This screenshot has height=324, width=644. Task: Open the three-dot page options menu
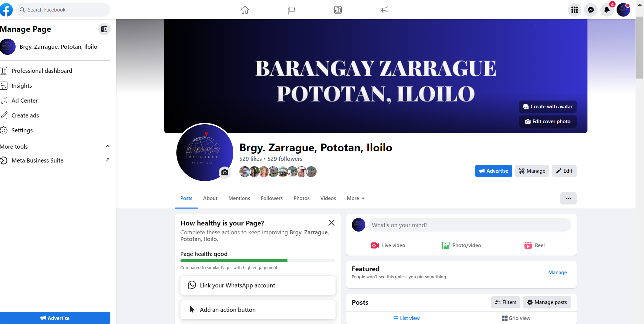568,198
